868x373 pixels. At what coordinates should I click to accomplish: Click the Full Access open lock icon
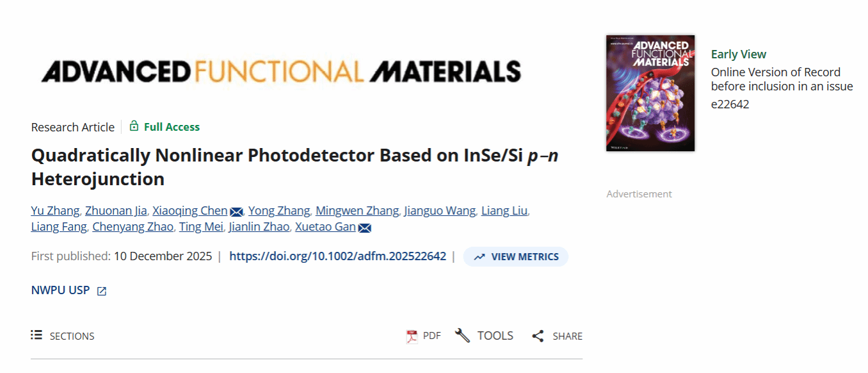pyautogui.click(x=134, y=126)
